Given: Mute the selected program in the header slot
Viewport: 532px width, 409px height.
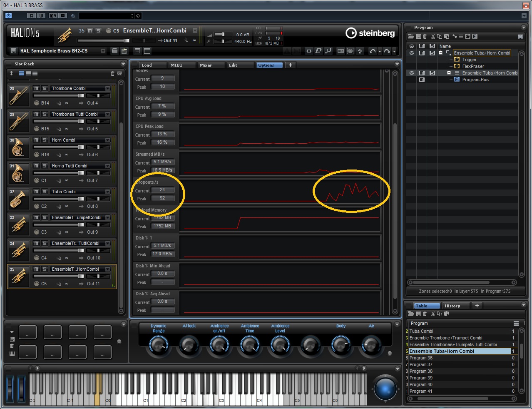Looking at the screenshot, I should click(x=90, y=31).
